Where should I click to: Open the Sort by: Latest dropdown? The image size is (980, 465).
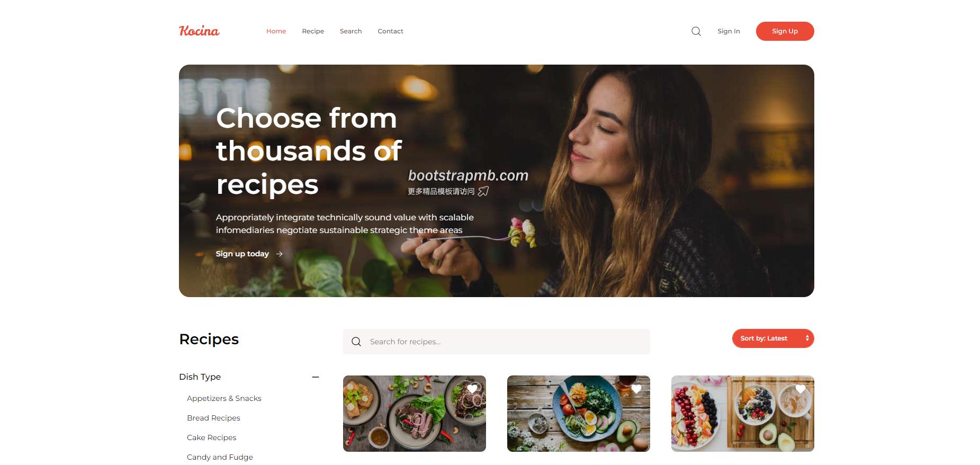773,338
